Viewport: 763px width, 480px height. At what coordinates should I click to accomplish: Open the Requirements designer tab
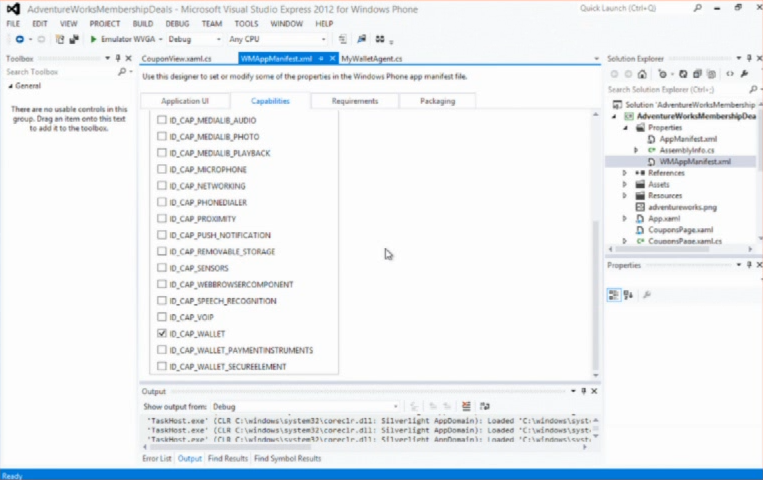click(355, 101)
